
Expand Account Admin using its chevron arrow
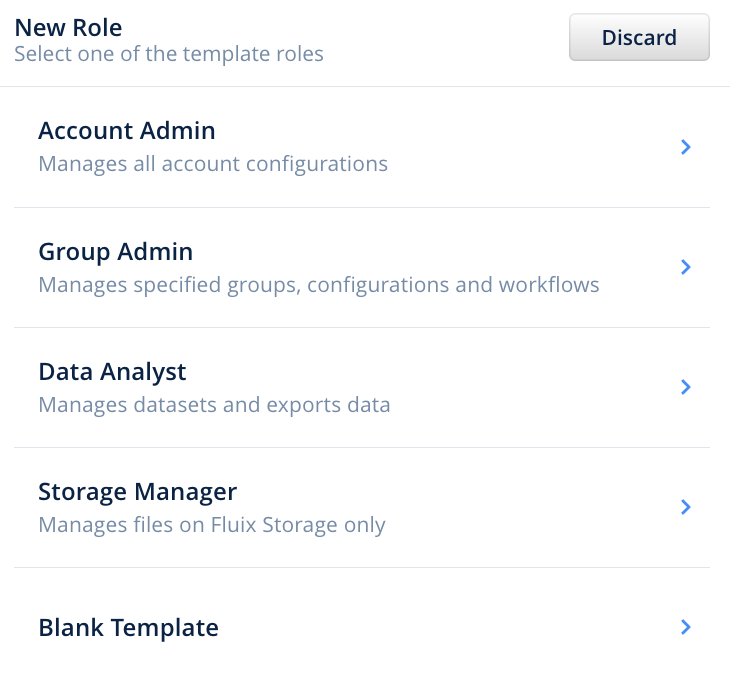click(686, 147)
